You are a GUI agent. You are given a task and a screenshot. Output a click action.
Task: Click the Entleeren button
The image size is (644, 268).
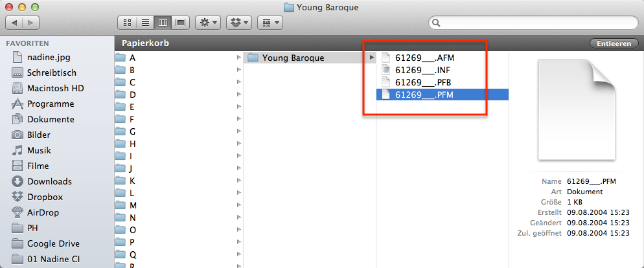(613, 43)
